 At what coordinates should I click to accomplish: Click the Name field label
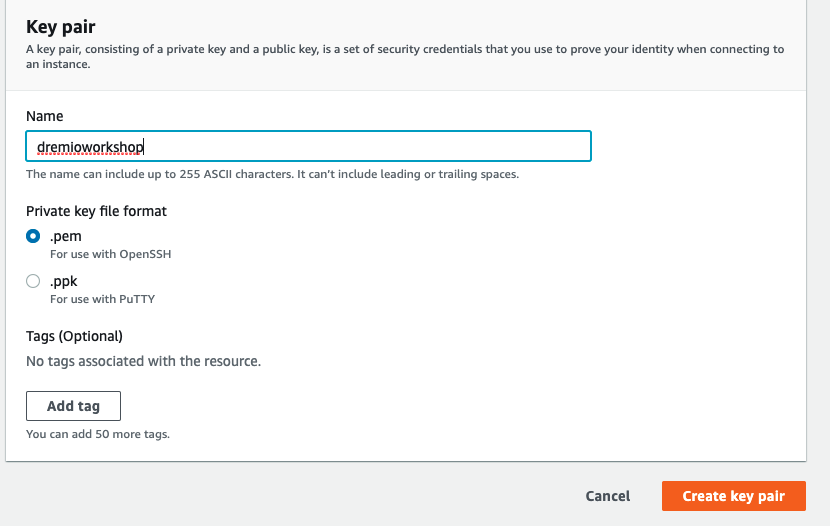click(x=44, y=116)
